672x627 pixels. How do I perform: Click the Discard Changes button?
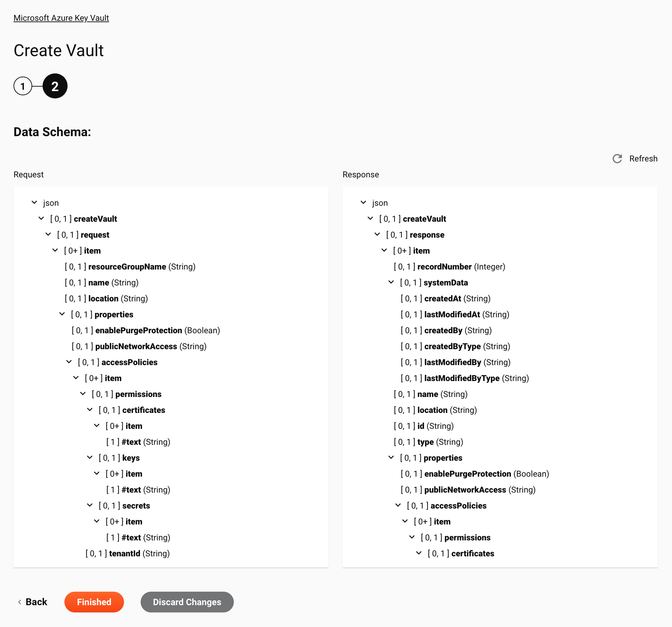187,602
